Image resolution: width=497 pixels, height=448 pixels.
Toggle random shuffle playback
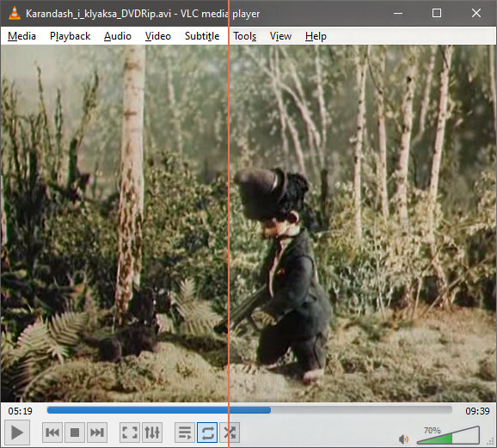pyautogui.click(x=230, y=433)
